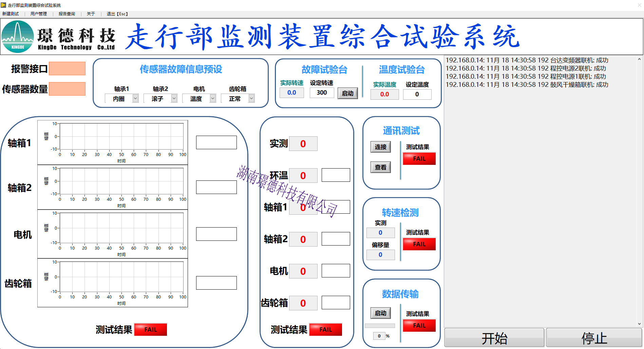Click the 实测 temperature value field
Viewport: 644px width, 349px height.
click(303, 144)
